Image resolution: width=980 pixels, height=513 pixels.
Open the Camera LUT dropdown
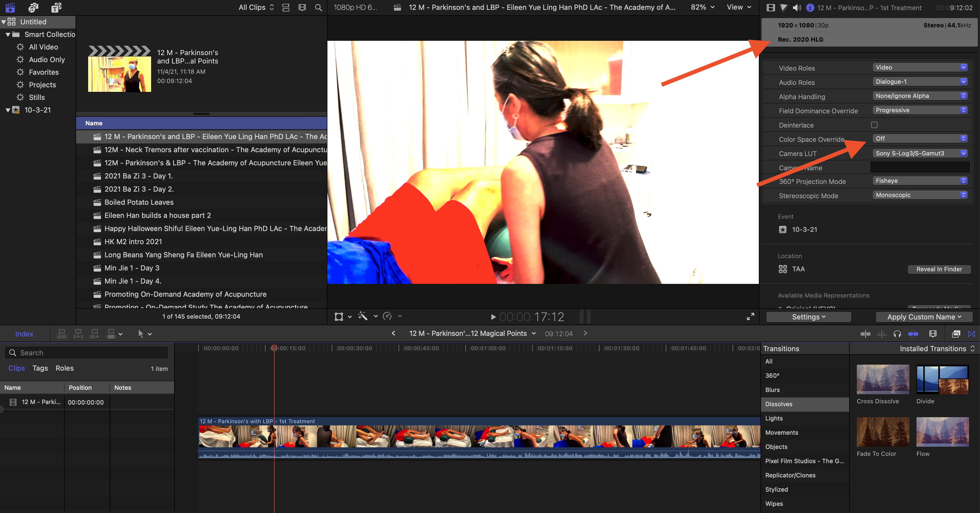920,153
